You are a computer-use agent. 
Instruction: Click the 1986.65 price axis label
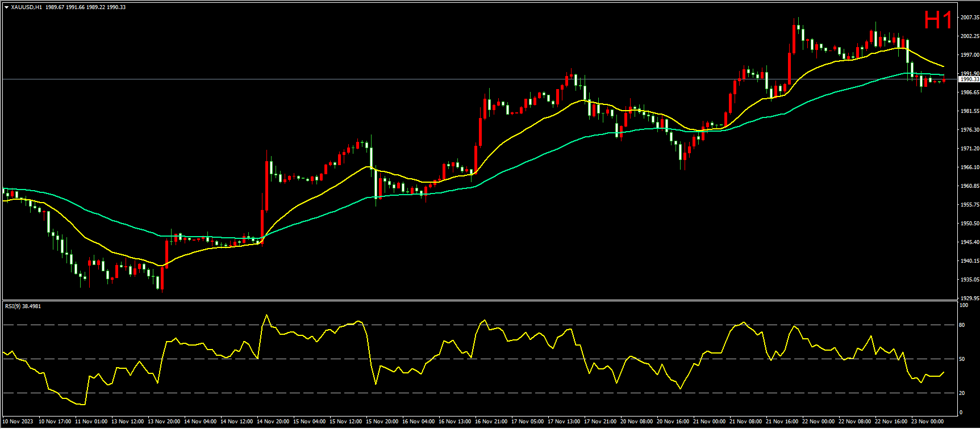click(969, 92)
